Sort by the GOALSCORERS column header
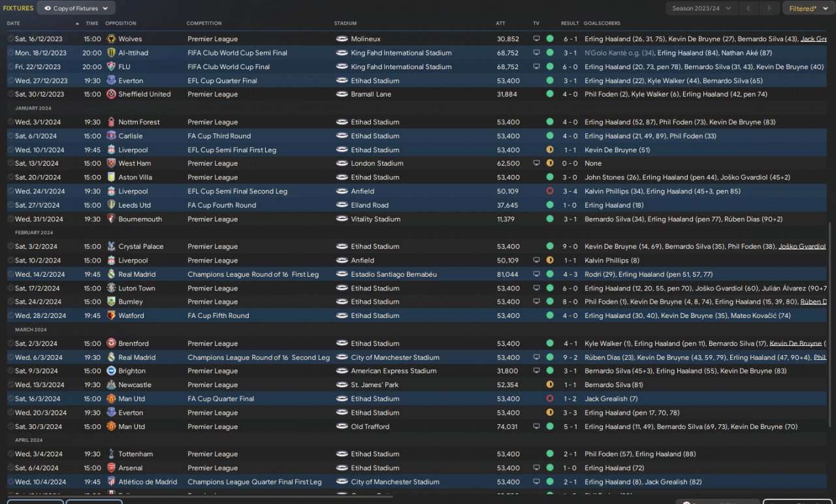 [603, 24]
